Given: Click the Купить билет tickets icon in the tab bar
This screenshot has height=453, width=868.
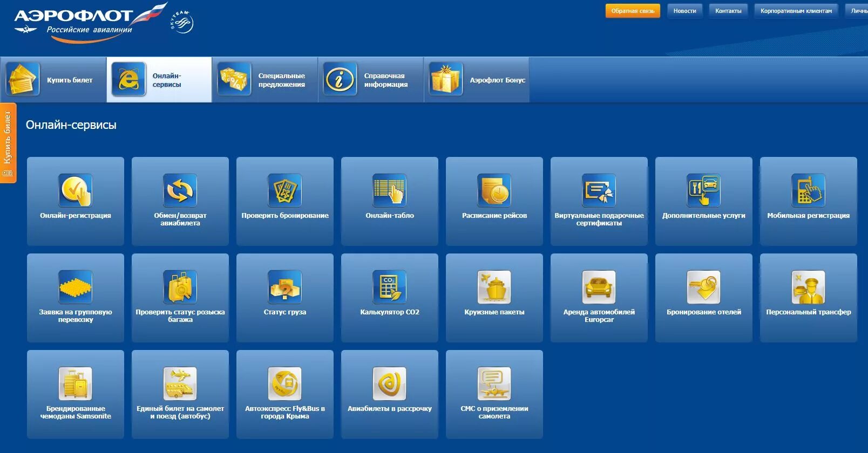Looking at the screenshot, I should click(23, 79).
